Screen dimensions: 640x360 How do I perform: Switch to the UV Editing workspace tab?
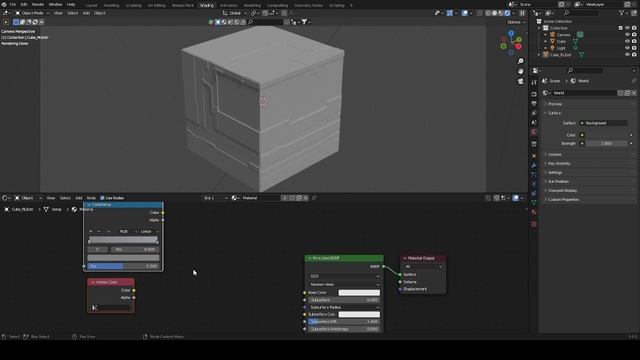click(157, 5)
